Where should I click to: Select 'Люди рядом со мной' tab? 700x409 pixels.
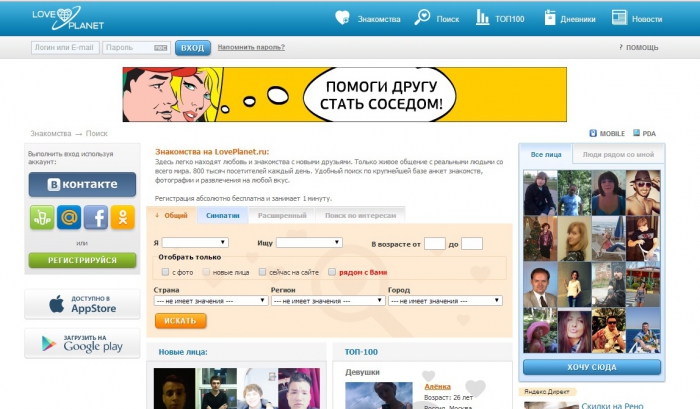point(618,154)
